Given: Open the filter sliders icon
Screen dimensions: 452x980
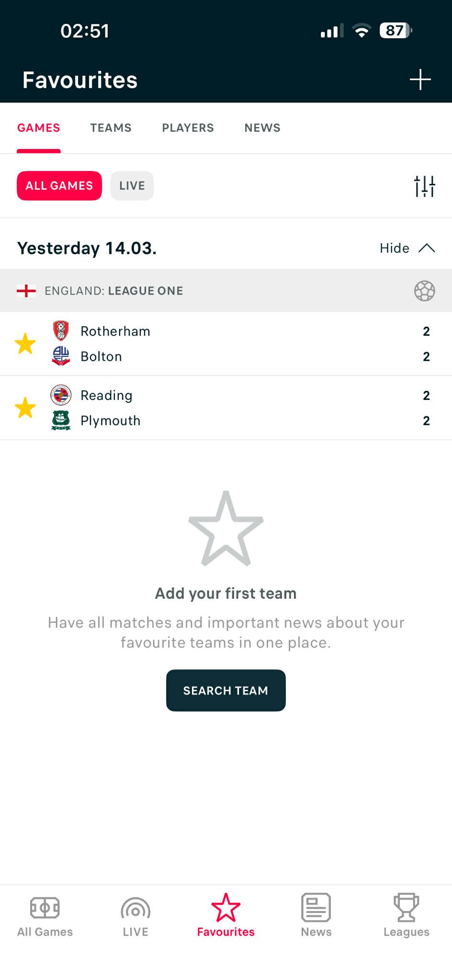Looking at the screenshot, I should [424, 186].
